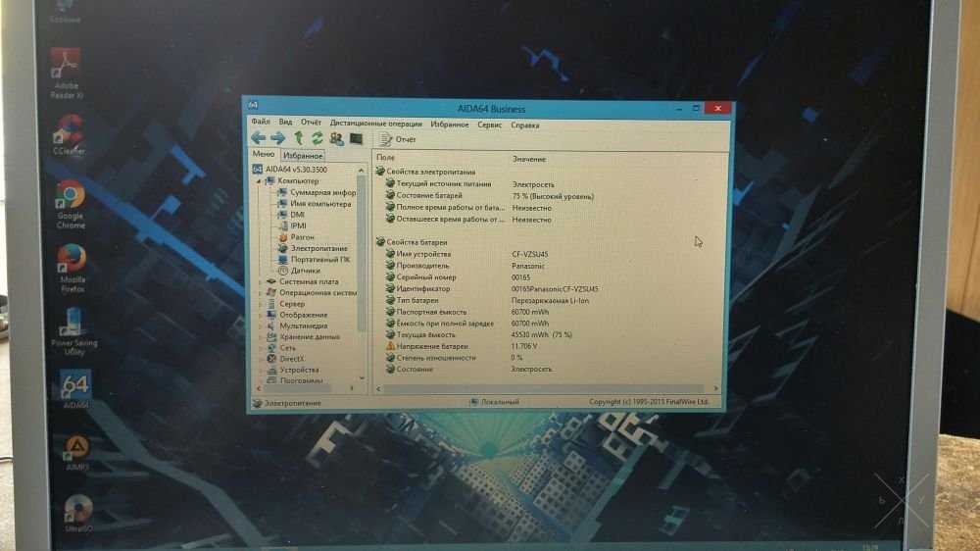Open the Отчёт menu in the menu bar
The height and width of the screenshot is (551, 980).
click(311, 123)
